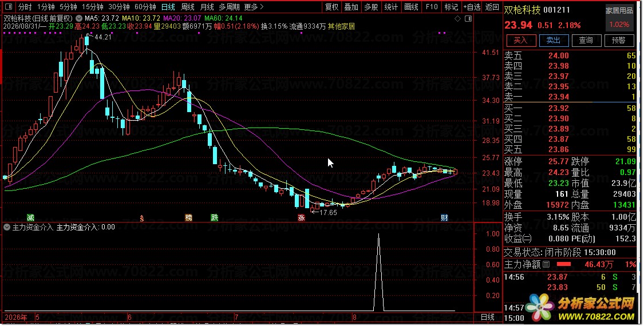Toggle +自选 to add to watchlist
This screenshot has width=644, height=326.
coord(472,7)
